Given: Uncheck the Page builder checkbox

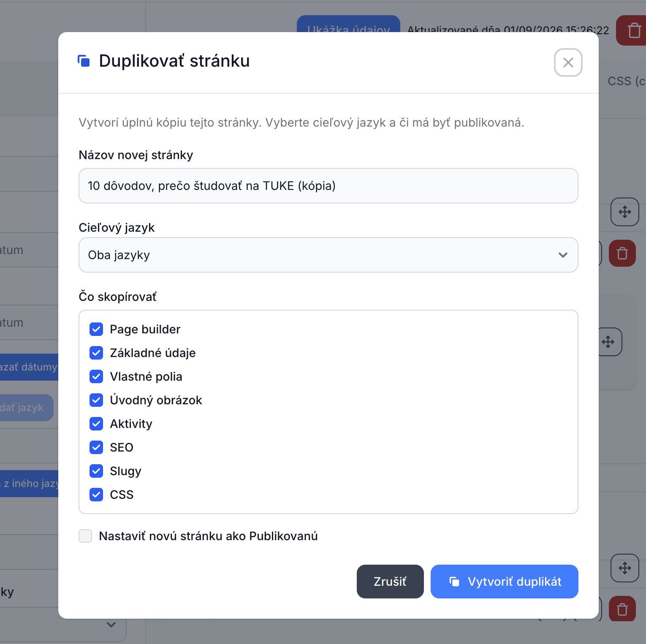Looking at the screenshot, I should coord(96,329).
